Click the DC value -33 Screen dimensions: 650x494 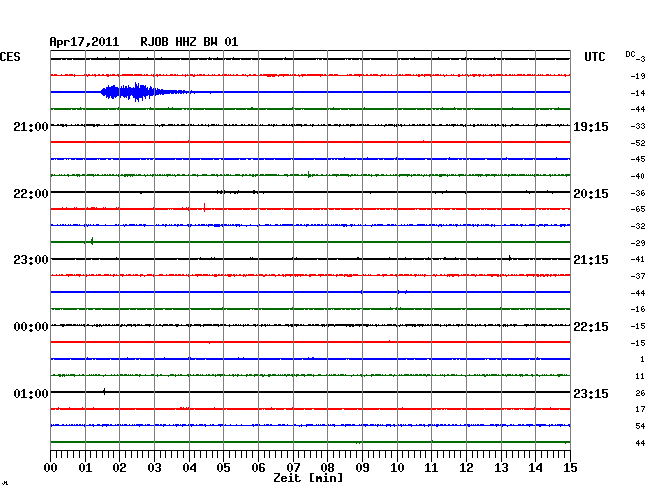coord(638,126)
